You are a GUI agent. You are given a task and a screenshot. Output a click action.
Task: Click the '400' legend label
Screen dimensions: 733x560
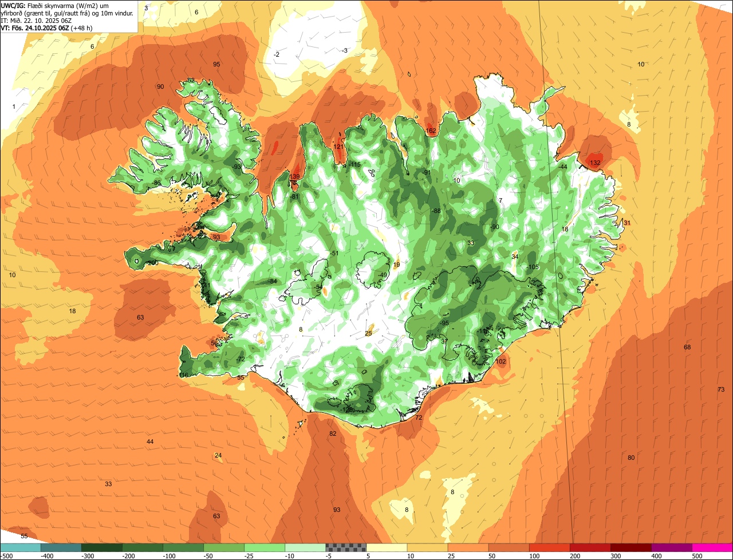pos(657,556)
